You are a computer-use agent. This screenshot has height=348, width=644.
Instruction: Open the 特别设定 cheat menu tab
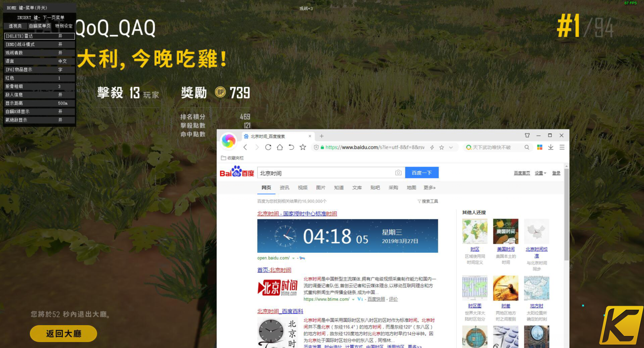pyautogui.click(x=64, y=26)
